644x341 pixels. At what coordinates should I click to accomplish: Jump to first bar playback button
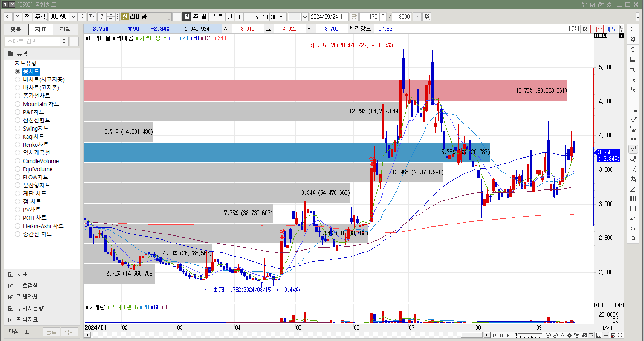[495, 335]
